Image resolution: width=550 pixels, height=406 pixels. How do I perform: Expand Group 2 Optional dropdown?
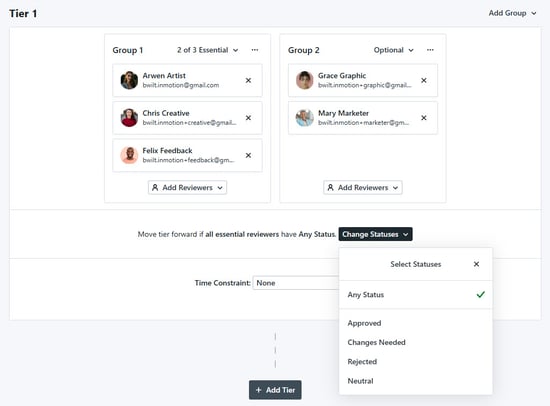pos(394,50)
